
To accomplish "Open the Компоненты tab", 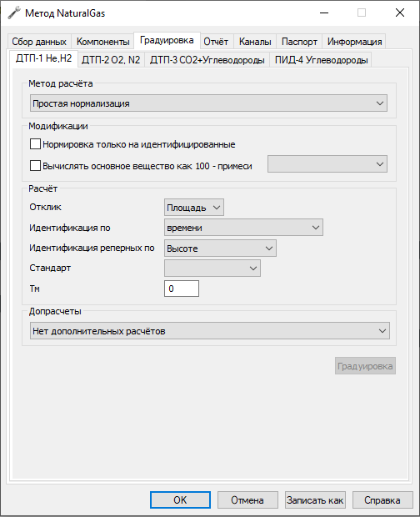I will coord(102,42).
